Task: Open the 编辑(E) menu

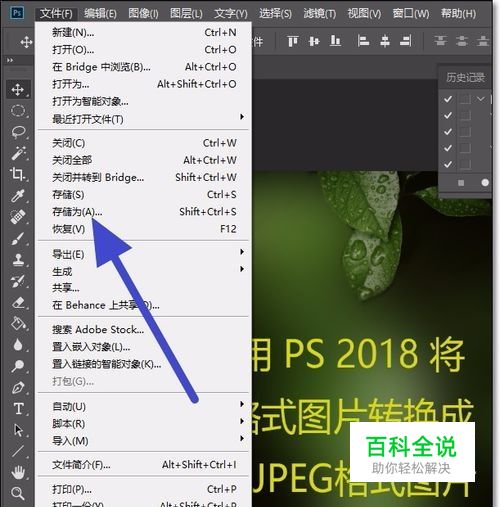Action: pos(100,14)
